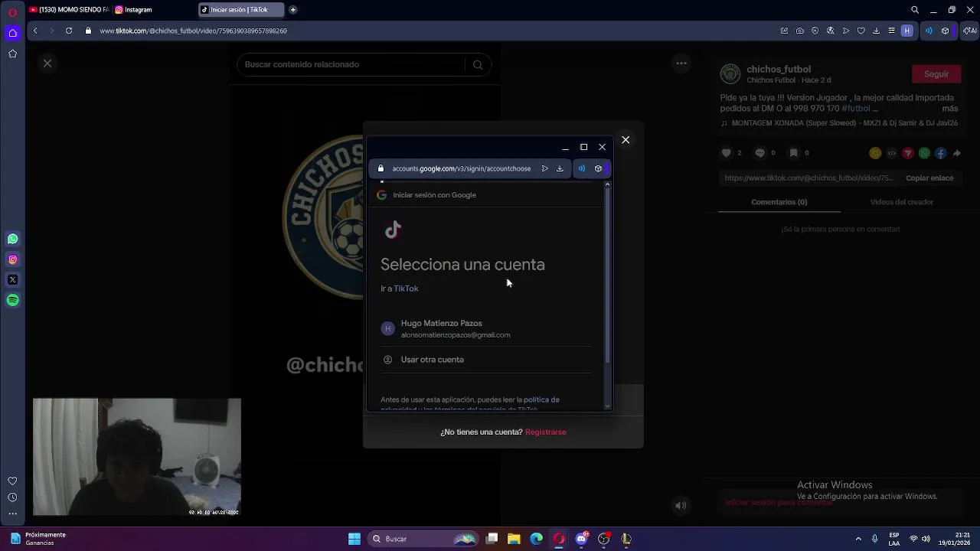The width and height of the screenshot is (980, 551).
Task: Open the Easy Setup sliders icon
Action: 892,31
